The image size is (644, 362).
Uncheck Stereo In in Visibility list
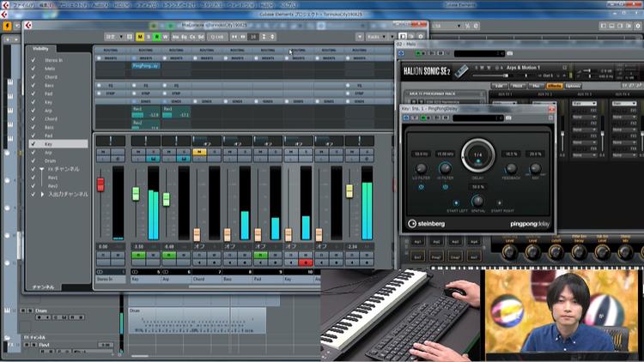pos(33,60)
